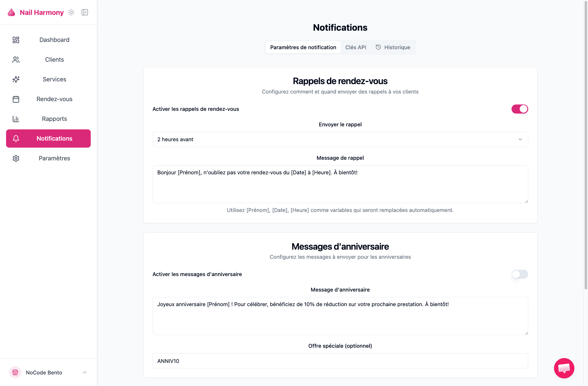Disable appointment reminders toggle

(x=519, y=109)
